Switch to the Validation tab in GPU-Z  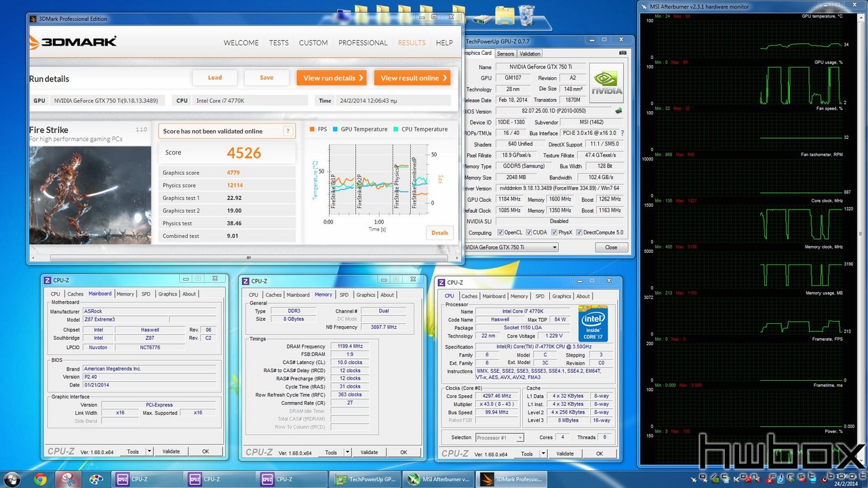click(x=530, y=54)
